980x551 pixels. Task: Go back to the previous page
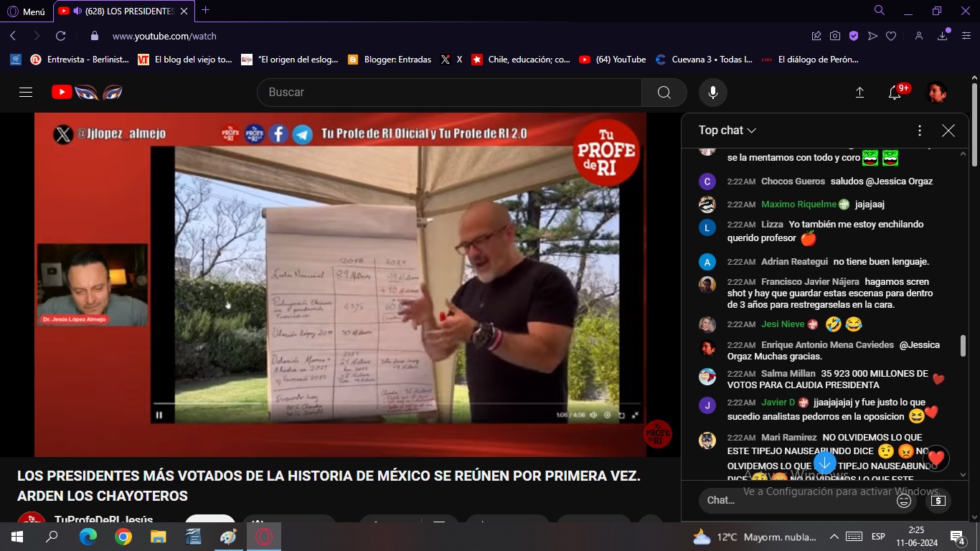[x=13, y=36]
